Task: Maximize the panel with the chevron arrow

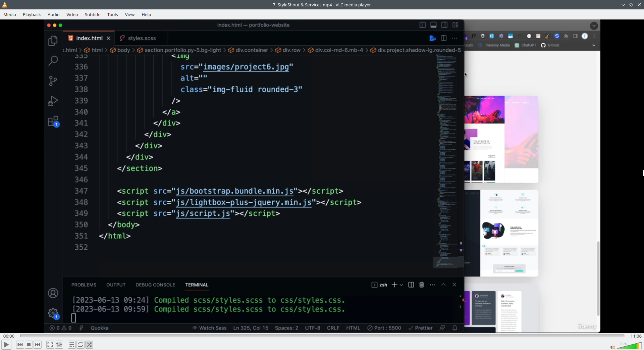Action: [443, 285]
